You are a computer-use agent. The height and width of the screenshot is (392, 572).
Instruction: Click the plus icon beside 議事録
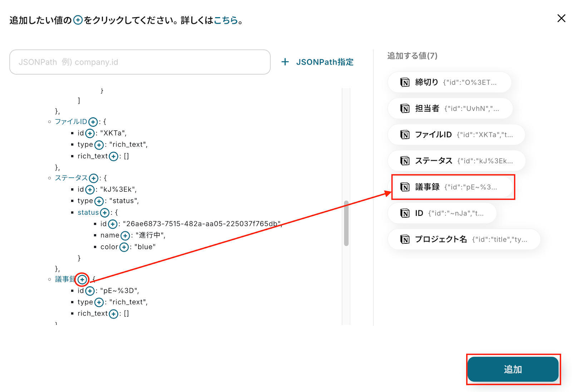pyautogui.click(x=82, y=279)
